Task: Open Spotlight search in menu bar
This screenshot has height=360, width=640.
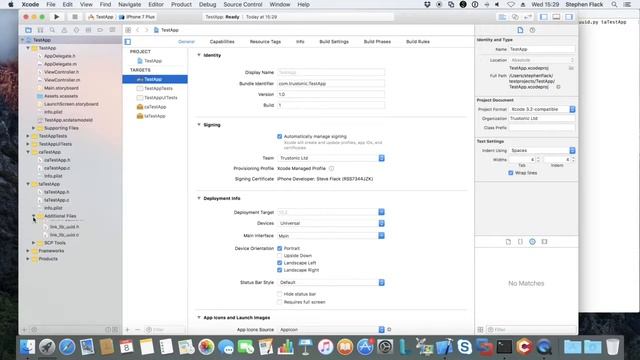Action: click(x=614, y=4)
